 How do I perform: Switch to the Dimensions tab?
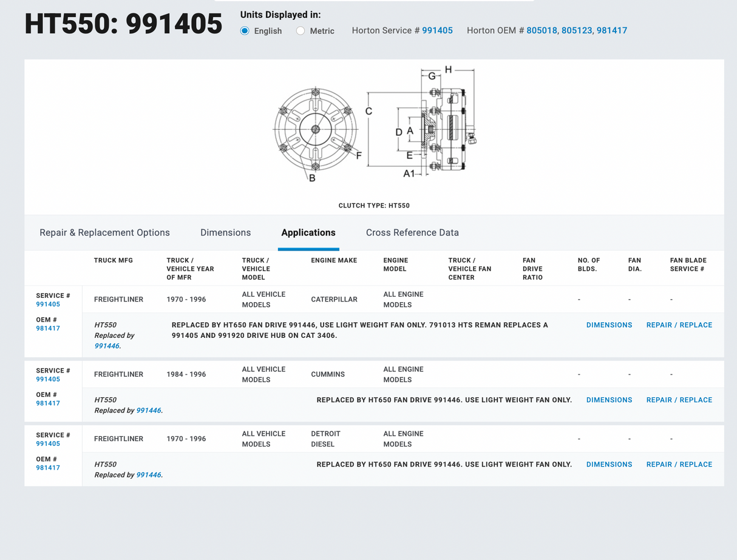225,232
